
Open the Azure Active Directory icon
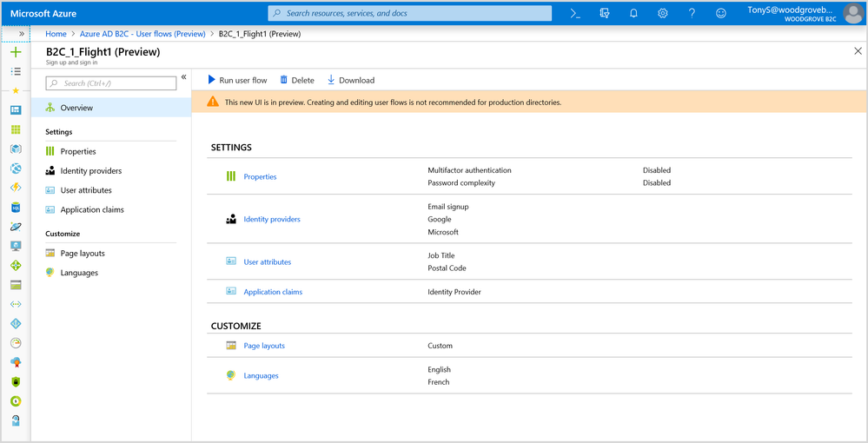click(16, 323)
